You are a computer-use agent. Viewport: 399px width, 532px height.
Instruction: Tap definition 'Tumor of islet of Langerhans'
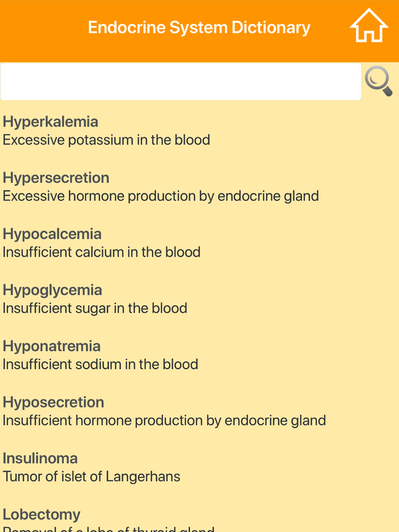click(x=91, y=477)
